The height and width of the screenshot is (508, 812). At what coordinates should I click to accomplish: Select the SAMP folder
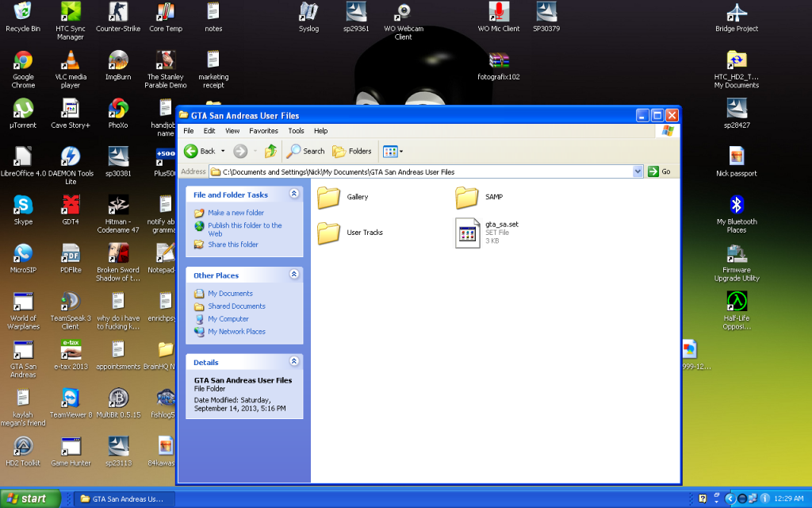pos(479,197)
